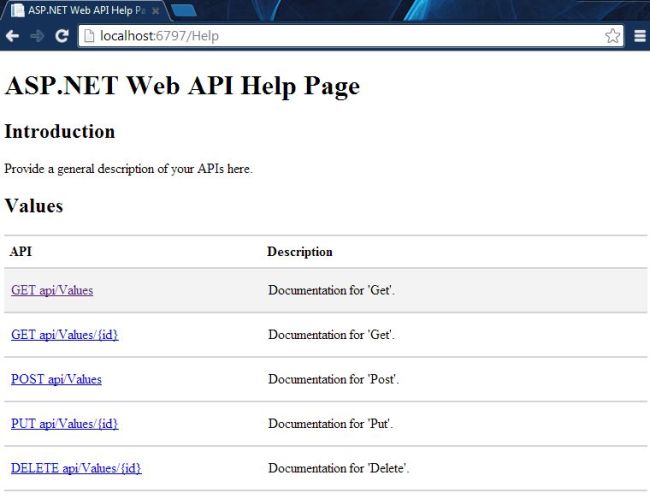
Task: Focus the localhost:6797/Help address bar
Action: click(x=351, y=36)
